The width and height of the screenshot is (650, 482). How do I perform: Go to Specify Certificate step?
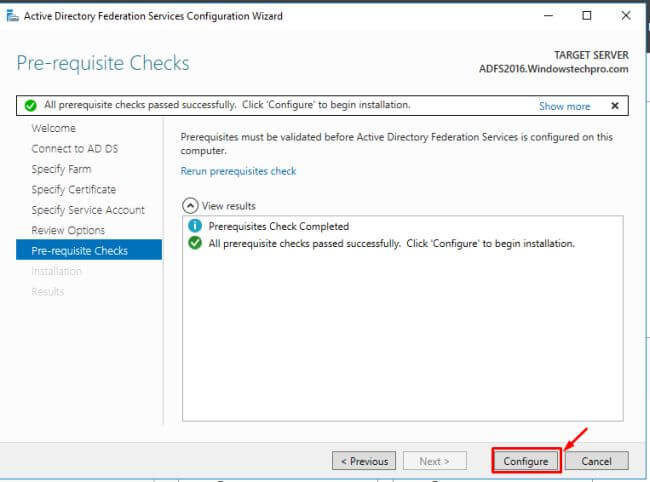click(73, 189)
